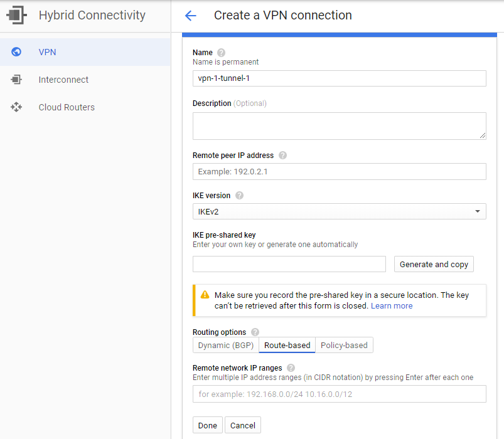This screenshot has width=504, height=439.
Task: Click the Cloud Routers icon in sidebar
Action: pos(17,107)
